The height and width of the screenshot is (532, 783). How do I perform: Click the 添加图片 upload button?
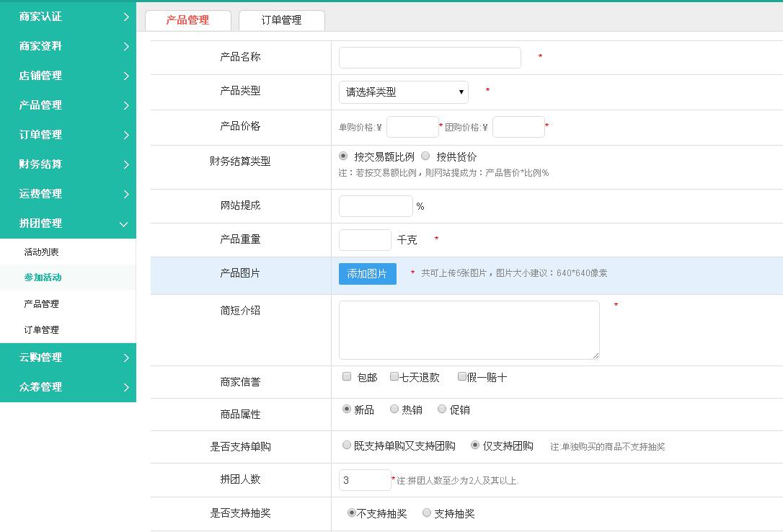367,274
